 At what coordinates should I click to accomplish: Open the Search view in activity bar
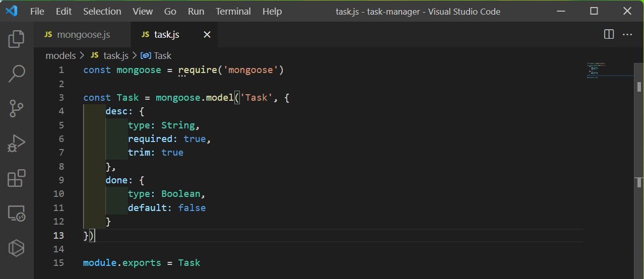point(17,74)
